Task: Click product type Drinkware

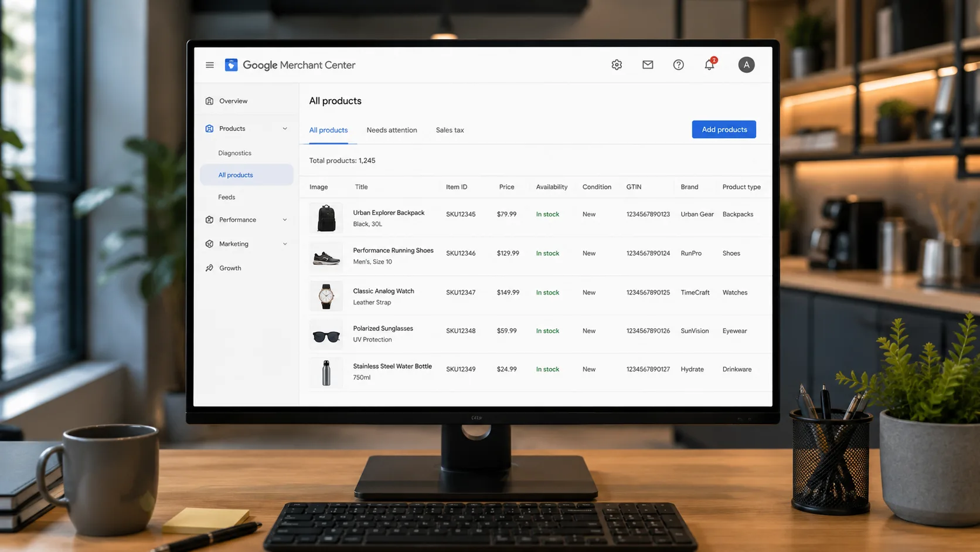Action: point(737,370)
